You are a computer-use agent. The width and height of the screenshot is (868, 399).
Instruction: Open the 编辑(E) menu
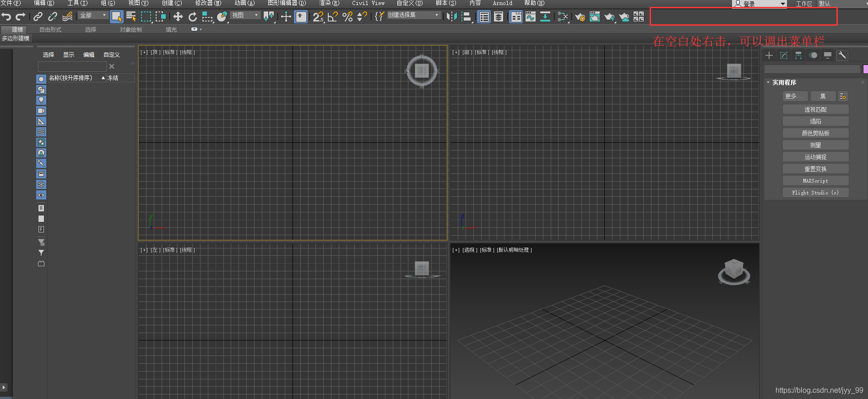point(44,3)
